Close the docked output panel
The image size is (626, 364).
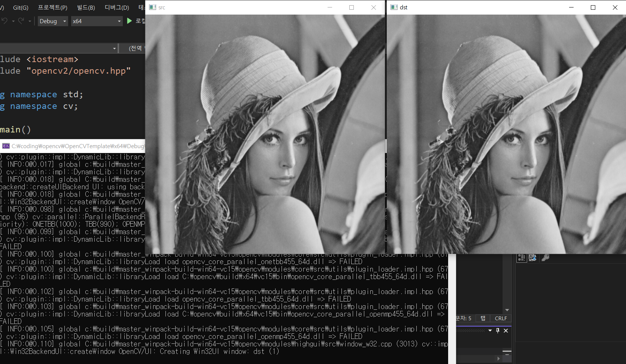point(506,330)
